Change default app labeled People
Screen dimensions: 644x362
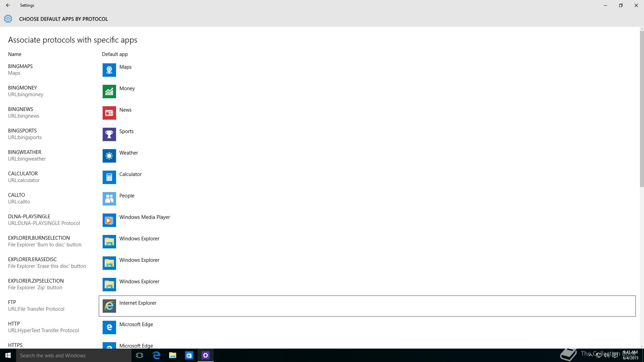[127, 196]
